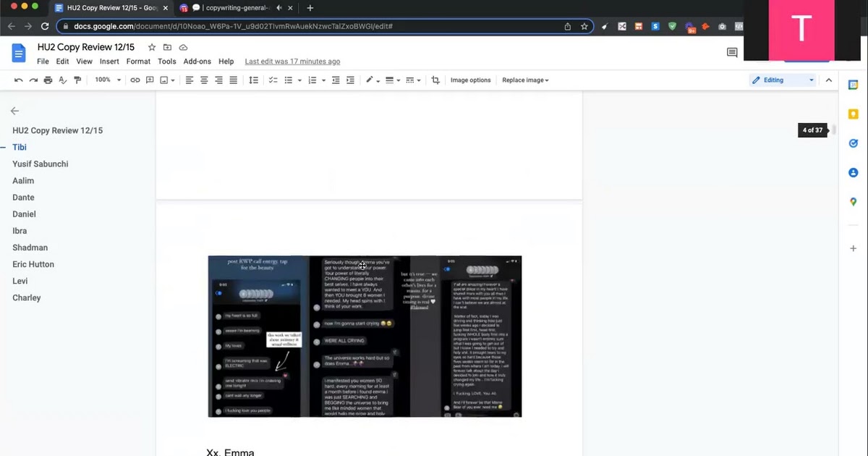Star the HU2 Copy Review document
Image resolution: width=868 pixels, height=456 pixels.
click(152, 48)
